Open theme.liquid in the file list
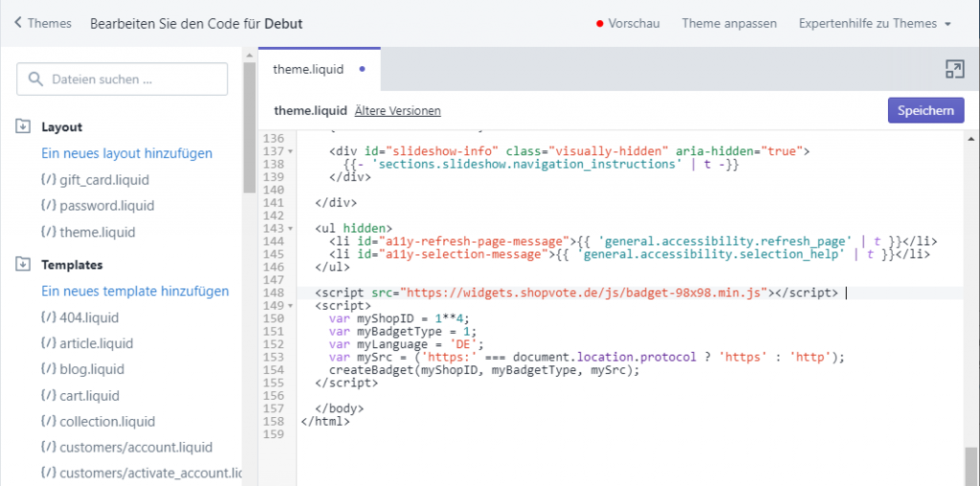The image size is (980, 486). (x=98, y=232)
